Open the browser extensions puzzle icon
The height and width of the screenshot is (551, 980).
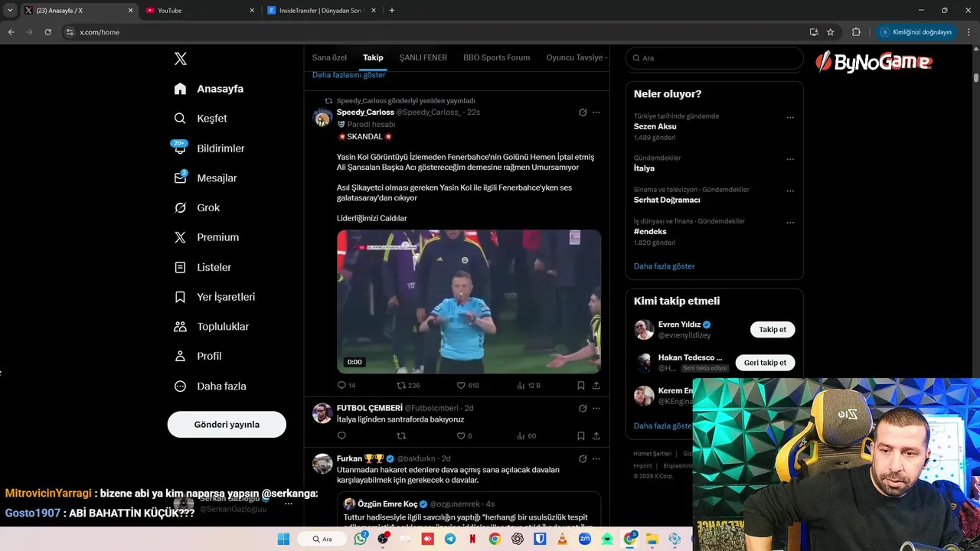click(x=856, y=32)
